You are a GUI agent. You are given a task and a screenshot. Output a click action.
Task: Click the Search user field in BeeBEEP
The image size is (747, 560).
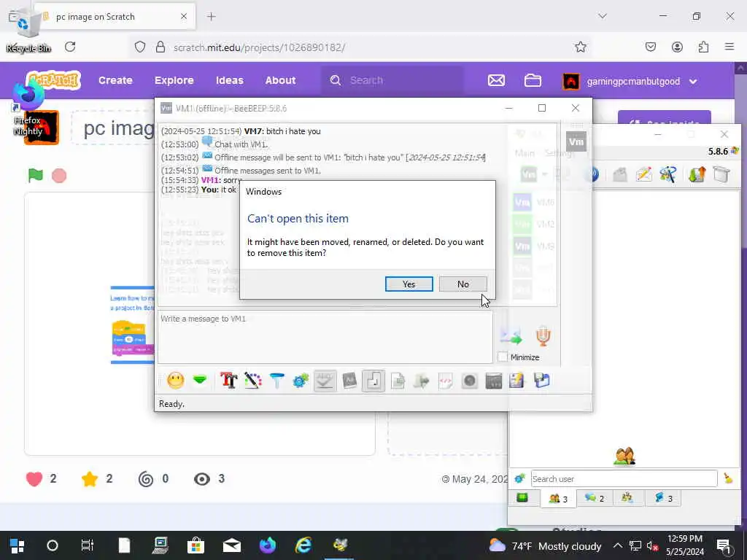tap(624, 478)
